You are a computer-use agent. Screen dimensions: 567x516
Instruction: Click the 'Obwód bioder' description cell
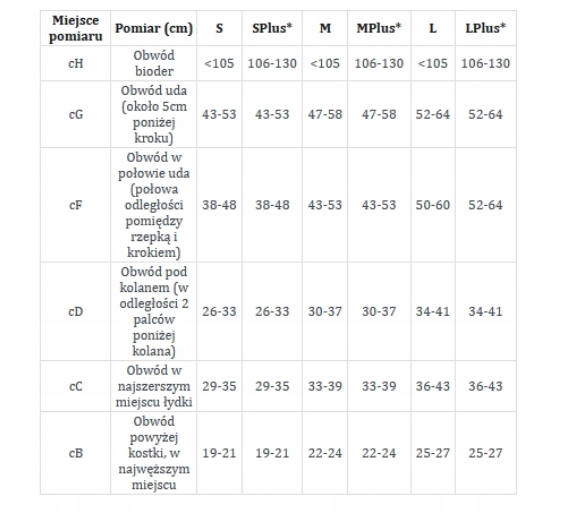(x=154, y=63)
